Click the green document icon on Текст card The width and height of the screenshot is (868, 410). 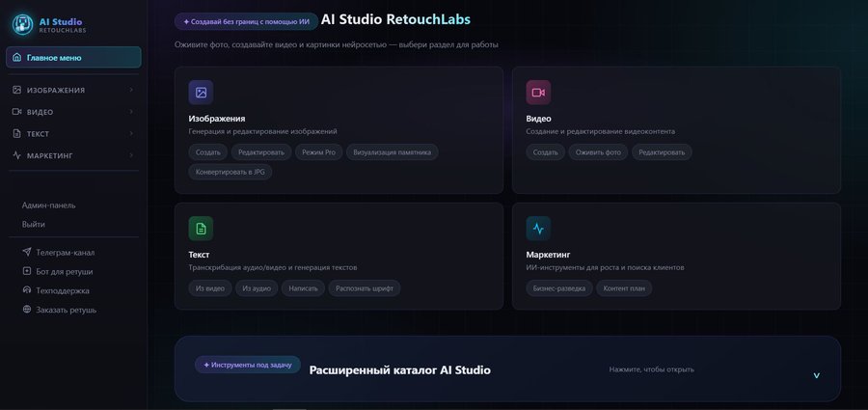click(x=201, y=229)
